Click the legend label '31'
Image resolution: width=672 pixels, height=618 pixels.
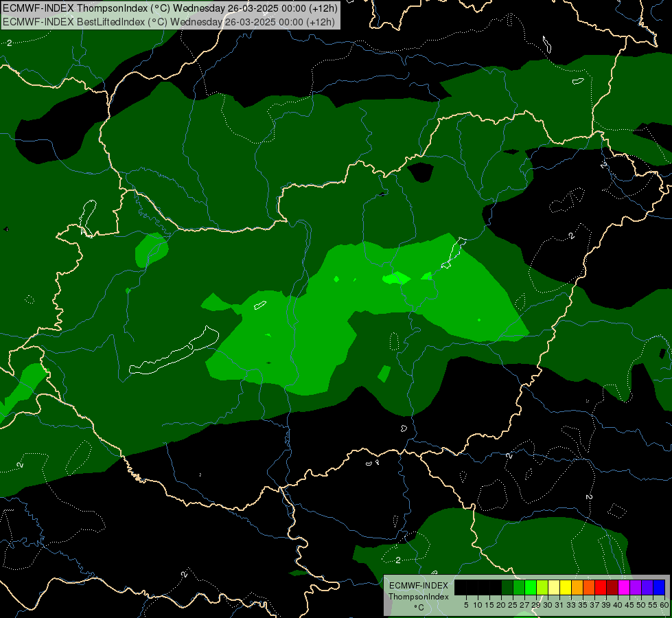click(x=559, y=605)
